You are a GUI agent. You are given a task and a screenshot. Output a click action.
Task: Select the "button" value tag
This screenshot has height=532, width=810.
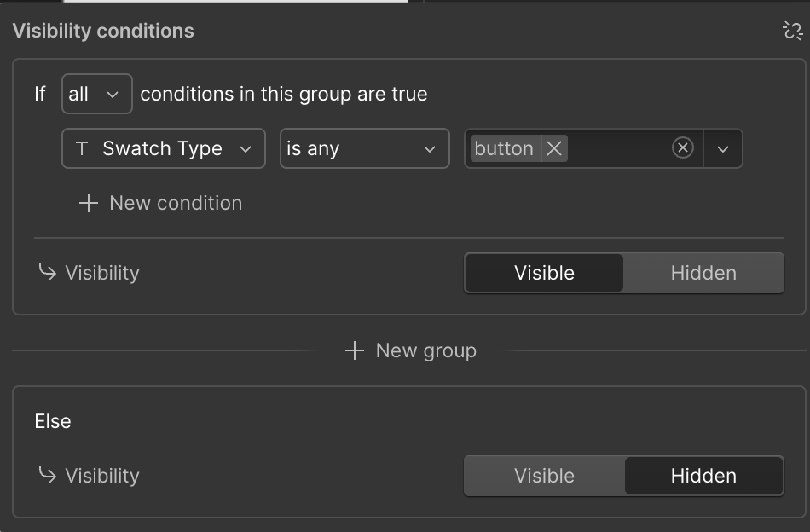point(504,148)
